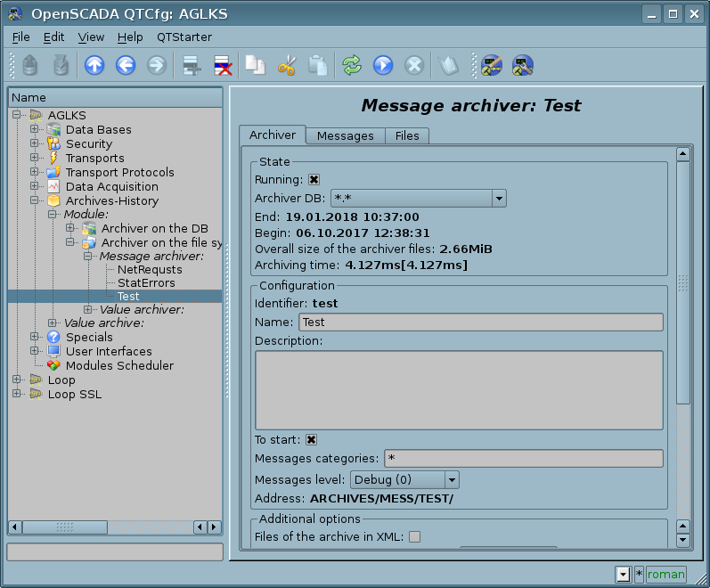Click the asterisk modified indicator in status bar

(x=639, y=575)
